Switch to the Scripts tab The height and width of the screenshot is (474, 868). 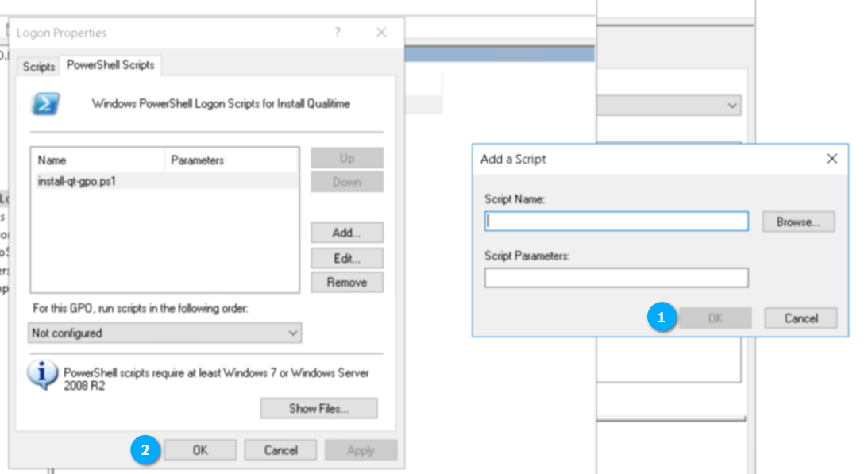38,67
